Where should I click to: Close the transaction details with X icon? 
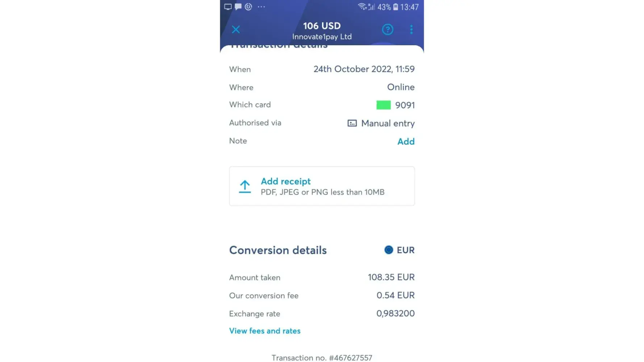(236, 29)
